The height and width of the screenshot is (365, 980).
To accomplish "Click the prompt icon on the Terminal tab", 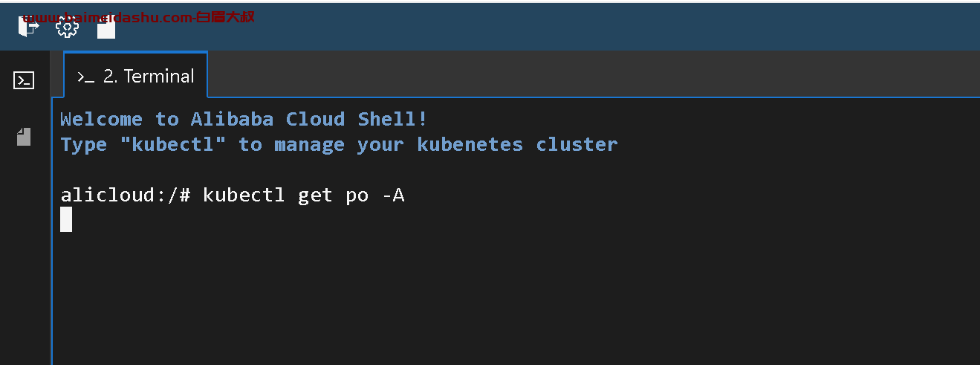I will [86, 77].
